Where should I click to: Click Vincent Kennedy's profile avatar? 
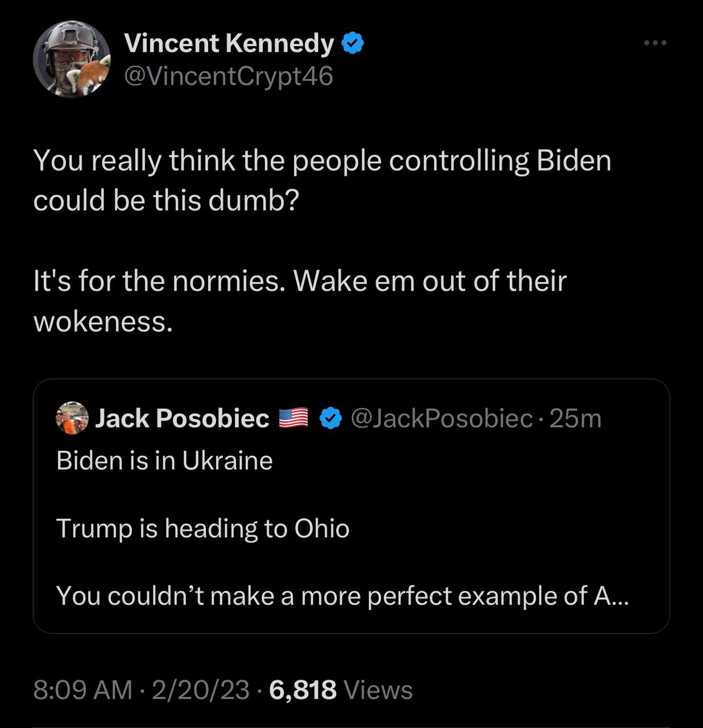coord(71,59)
